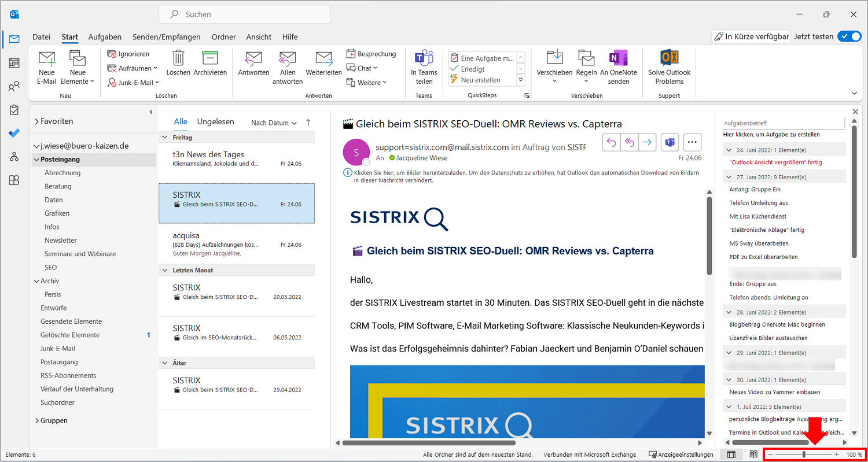868x462 pixels.
Task: Click the In Kürze verfügbar button
Action: (751, 36)
